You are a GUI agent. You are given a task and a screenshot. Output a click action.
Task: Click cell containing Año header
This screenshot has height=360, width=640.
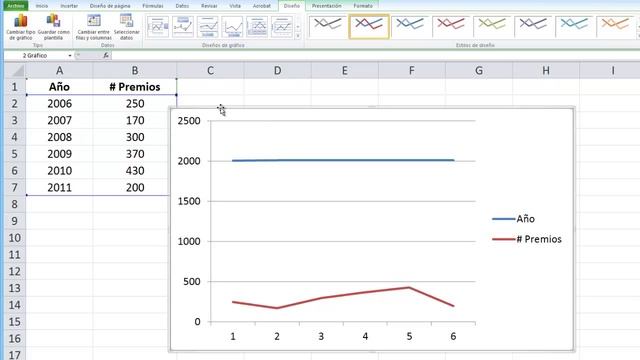point(59,87)
